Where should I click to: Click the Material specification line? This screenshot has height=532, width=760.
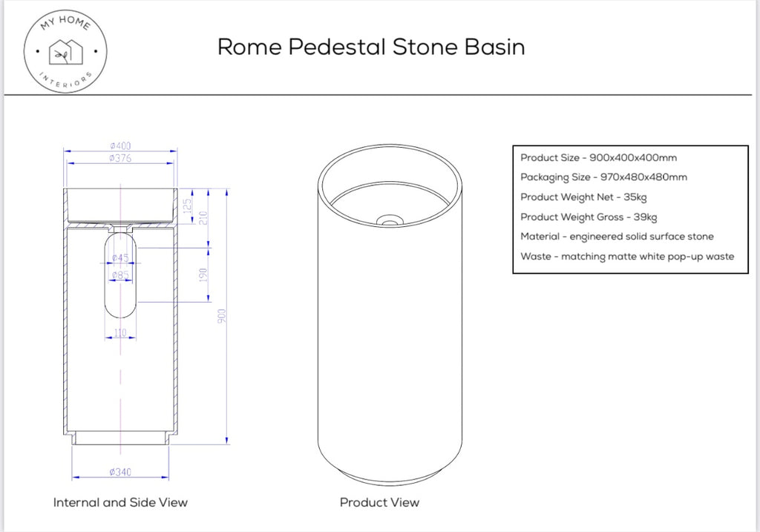pyautogui.click(x=617, y=237)
